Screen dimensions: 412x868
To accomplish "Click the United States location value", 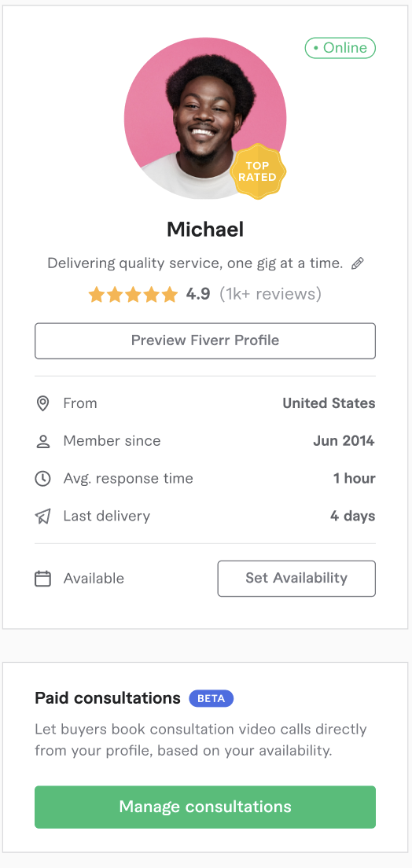I will click(329, 403).
